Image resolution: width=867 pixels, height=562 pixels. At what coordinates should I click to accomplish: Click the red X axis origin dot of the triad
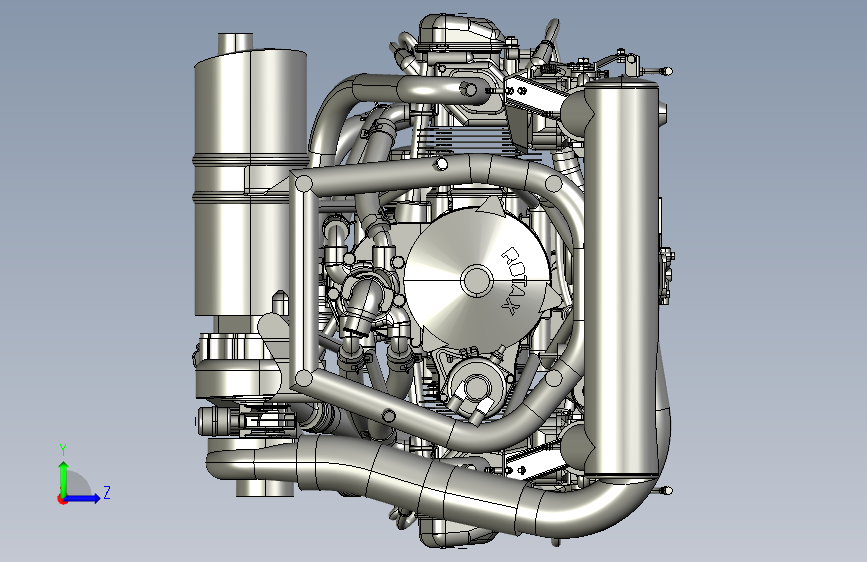pos(62,499)
